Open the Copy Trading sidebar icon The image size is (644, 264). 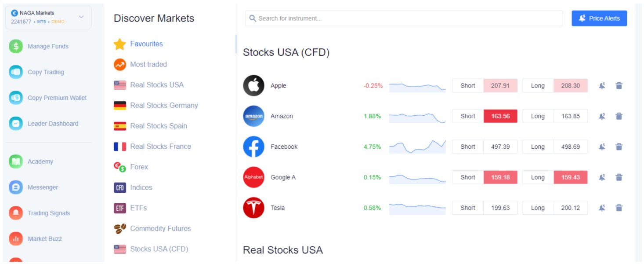(x=16, y=72)
